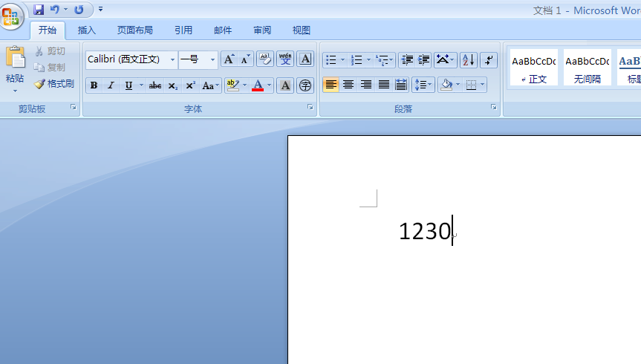Open the 页面布局 tab
641x364 pixels.
(135, 30)
